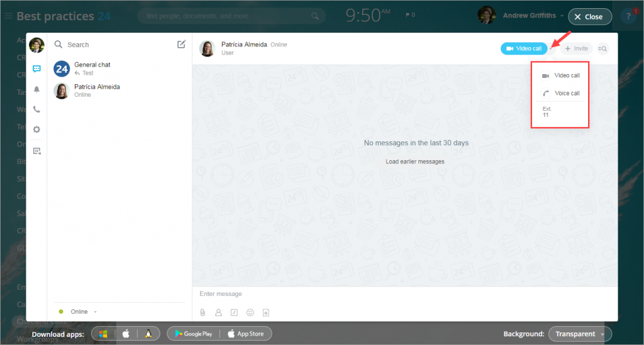Image resolution: width=644 pixels, height=345 pixels.
Task: Open Patrícia Almeida chat in the list
Action: click(119, 90)
